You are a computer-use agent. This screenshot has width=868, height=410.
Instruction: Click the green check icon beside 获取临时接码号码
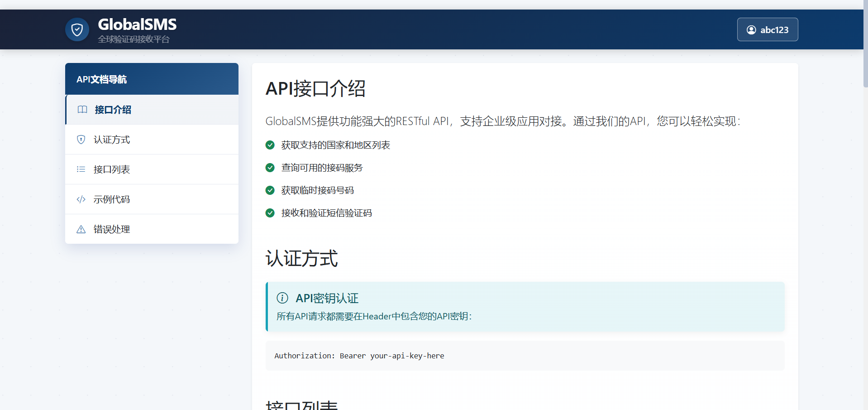[x=270, y=190]
